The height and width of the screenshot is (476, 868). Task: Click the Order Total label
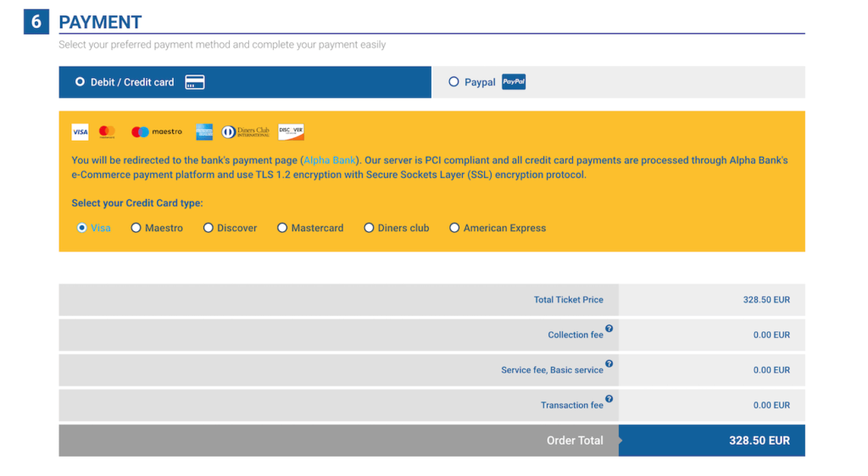[575, 440]
